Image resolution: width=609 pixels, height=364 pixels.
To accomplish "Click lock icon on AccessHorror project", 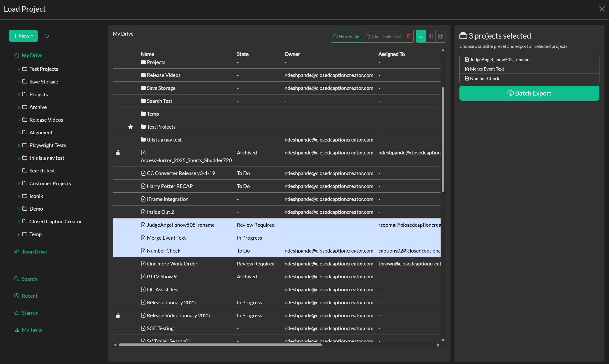I will tap(118, 153).
